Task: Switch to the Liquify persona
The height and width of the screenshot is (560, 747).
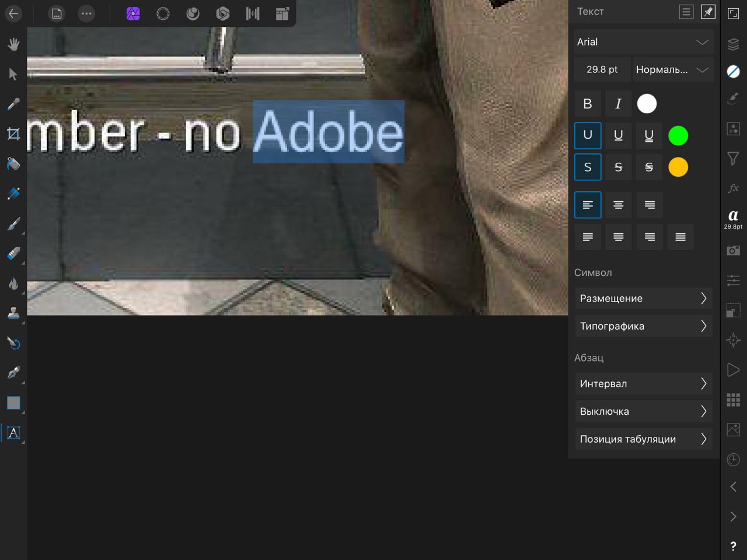Action: click(x=193, y=13)
